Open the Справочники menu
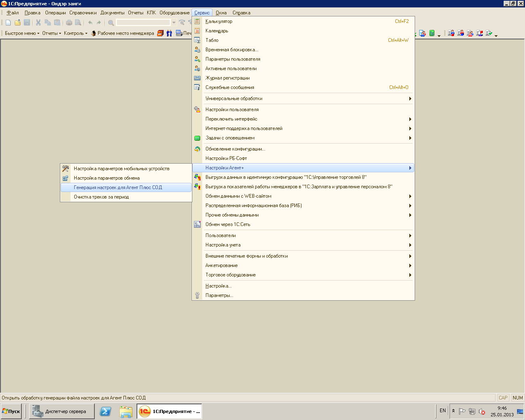The width and height of the screenshot is (525, 420). click(83, 13)
